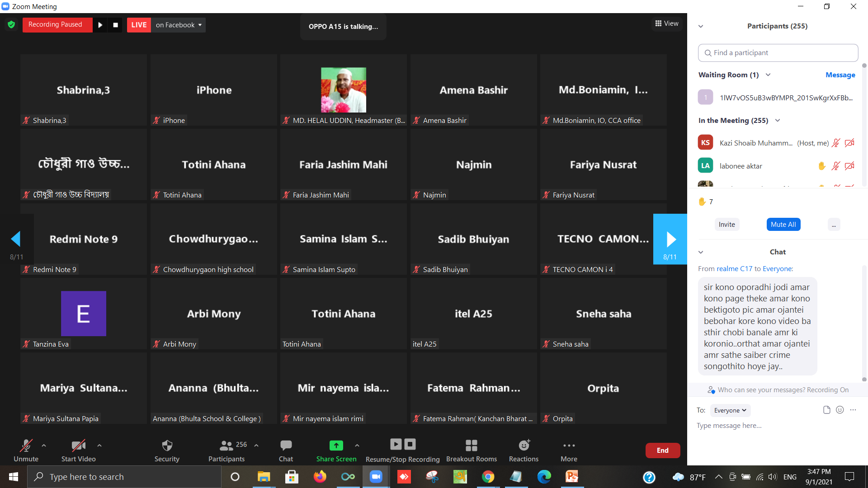Screen dimensions: 868x488
Task: Click Kazi Shoaib's muted microphone icon
Action: coord(836,143)
